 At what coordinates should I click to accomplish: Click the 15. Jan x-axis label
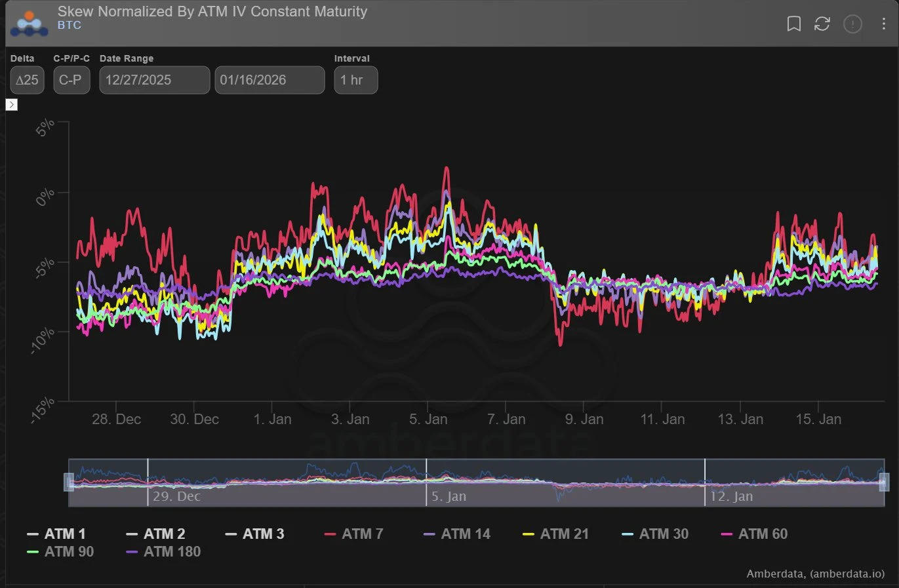click(x=818, y=420)
